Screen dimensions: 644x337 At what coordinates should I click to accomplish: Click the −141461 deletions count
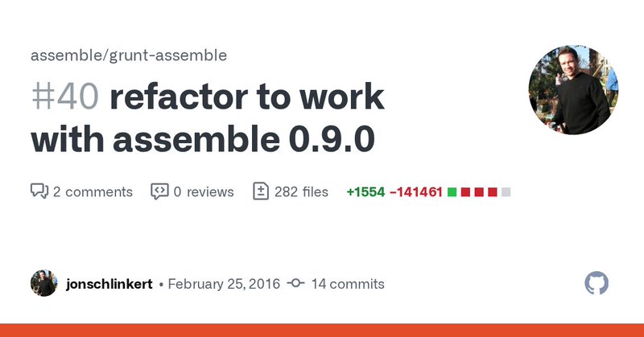415,192
